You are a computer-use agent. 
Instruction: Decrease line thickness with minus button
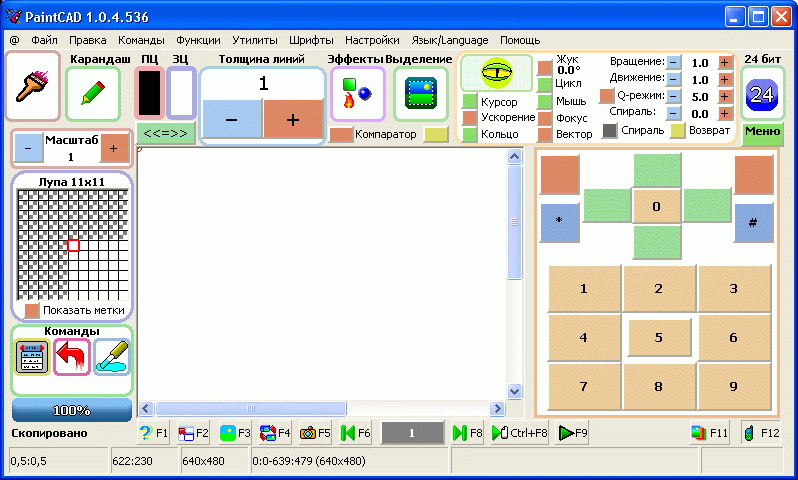click(232, 119)
